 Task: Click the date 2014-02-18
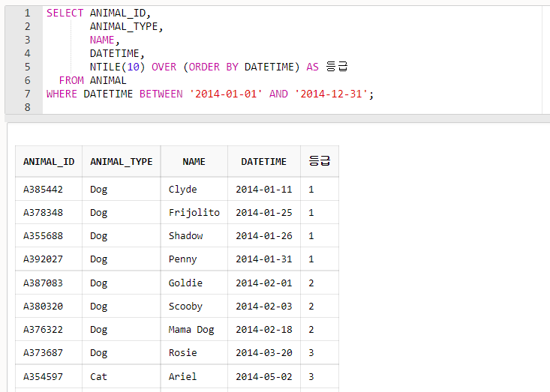pos(264,330)
